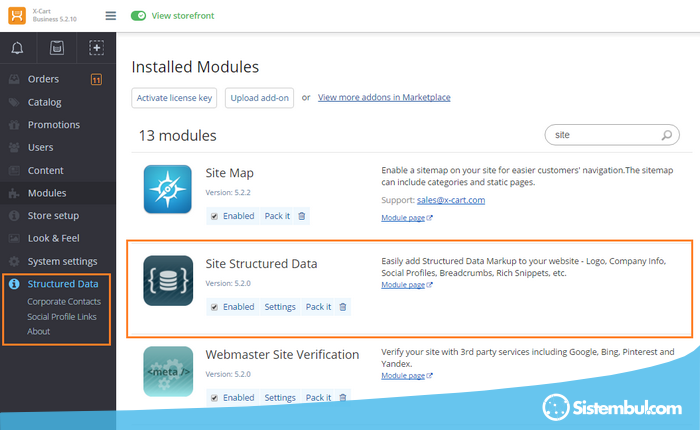This screenshot has width=700, height=430.
Task: Click the Content page icon
Action: [14, 170]
